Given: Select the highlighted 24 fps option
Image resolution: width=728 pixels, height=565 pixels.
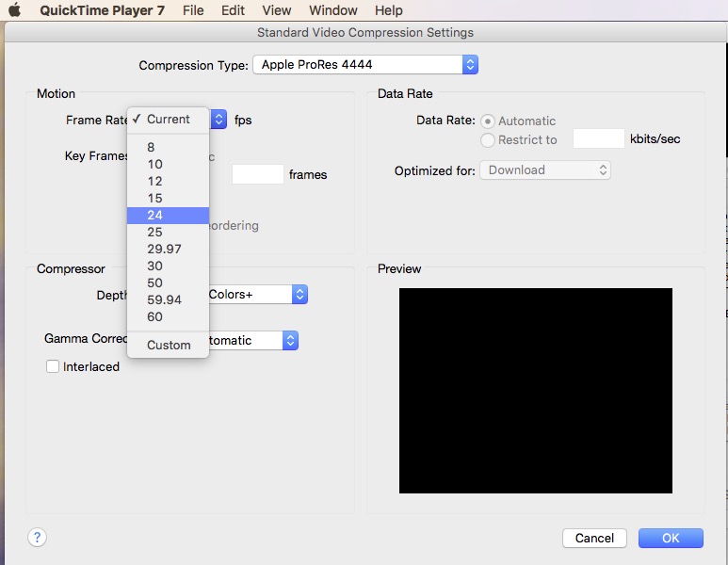Looking at the screenshot, I should coord(168,216).
